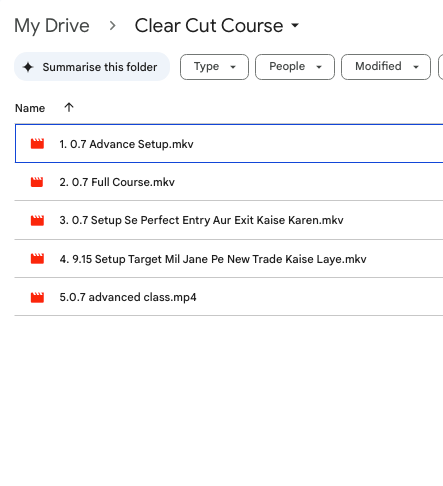Select 4. 9.15 Setup Target Mil Jane file

(x=229, y=259)
